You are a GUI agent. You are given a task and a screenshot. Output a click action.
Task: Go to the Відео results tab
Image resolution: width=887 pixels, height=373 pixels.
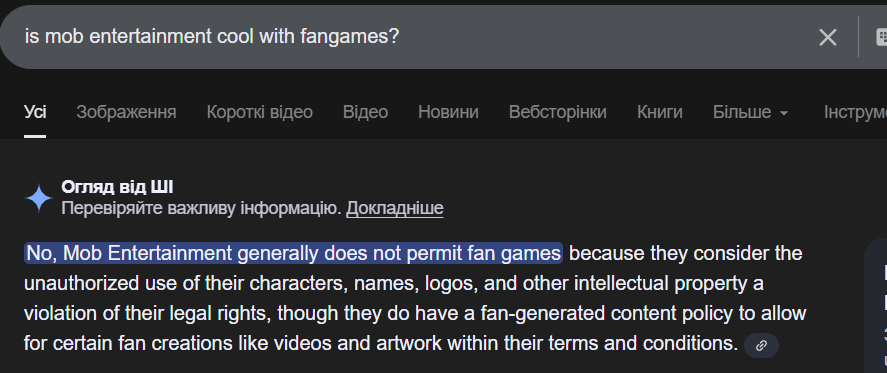coord(365,112)
